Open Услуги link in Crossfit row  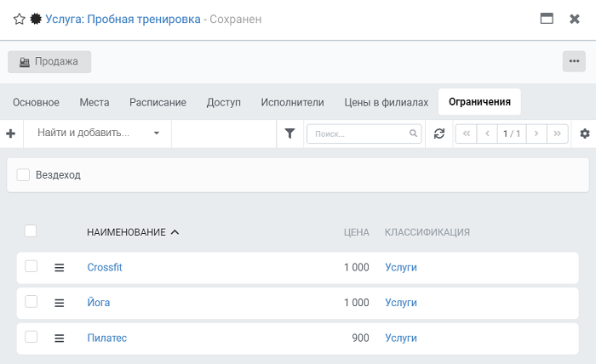[x=401, y=267]
